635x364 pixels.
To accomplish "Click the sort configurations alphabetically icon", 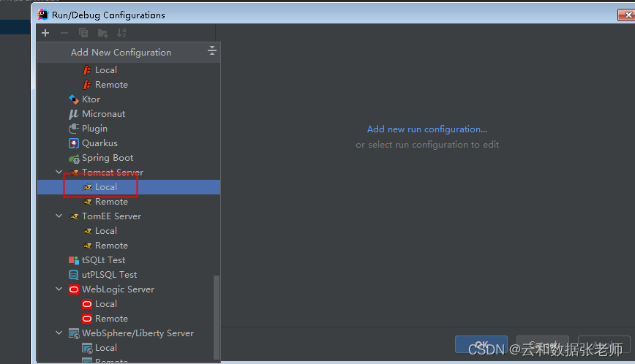I will [121, 33].
